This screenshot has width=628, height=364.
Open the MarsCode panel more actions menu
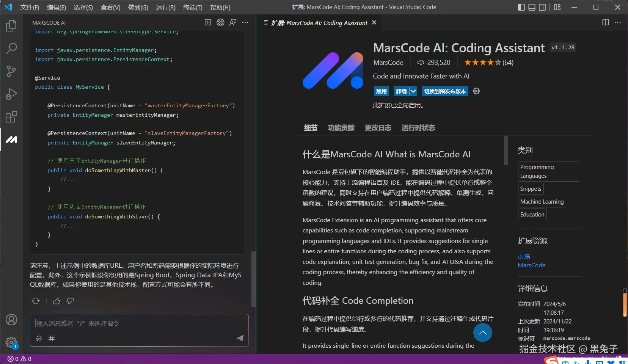245,23
